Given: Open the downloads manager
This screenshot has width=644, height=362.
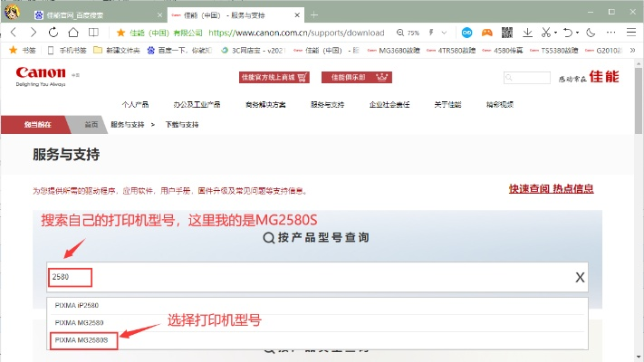Looking at the screenshot, I should pos(527,33).
